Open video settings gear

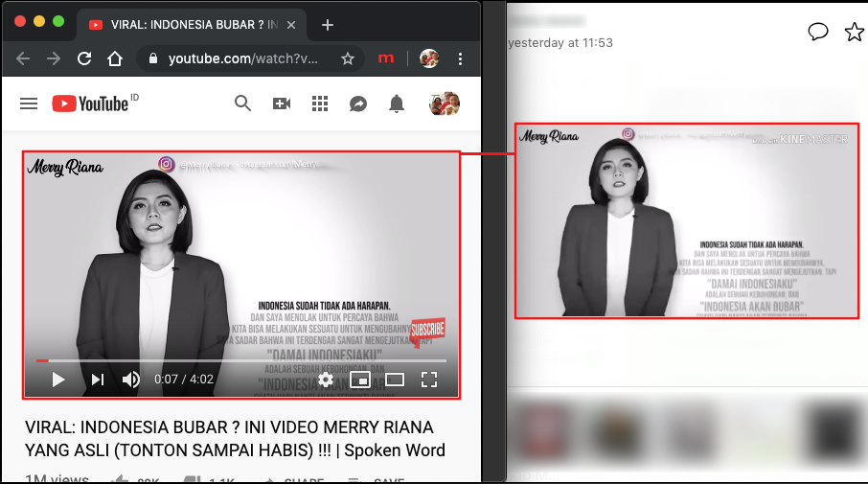326,380
